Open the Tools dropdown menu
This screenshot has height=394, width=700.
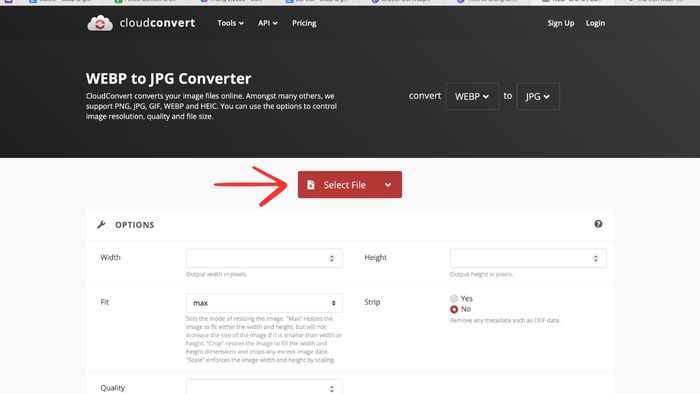[x=230, y=23]
